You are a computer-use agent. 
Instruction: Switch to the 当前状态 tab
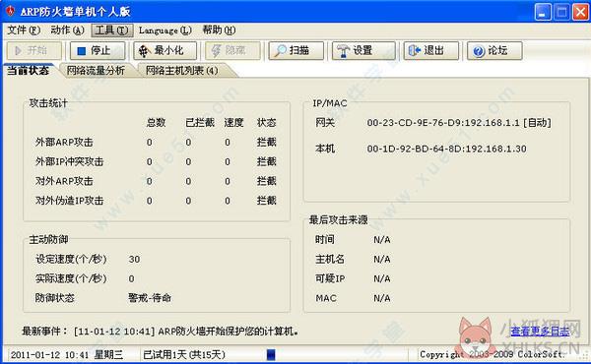29,71
